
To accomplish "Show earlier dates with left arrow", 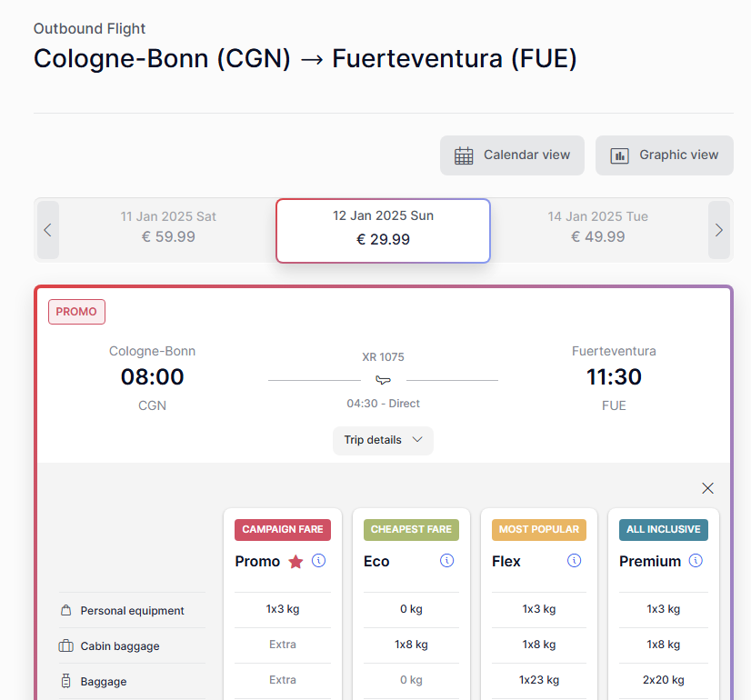I will point(48,230).
